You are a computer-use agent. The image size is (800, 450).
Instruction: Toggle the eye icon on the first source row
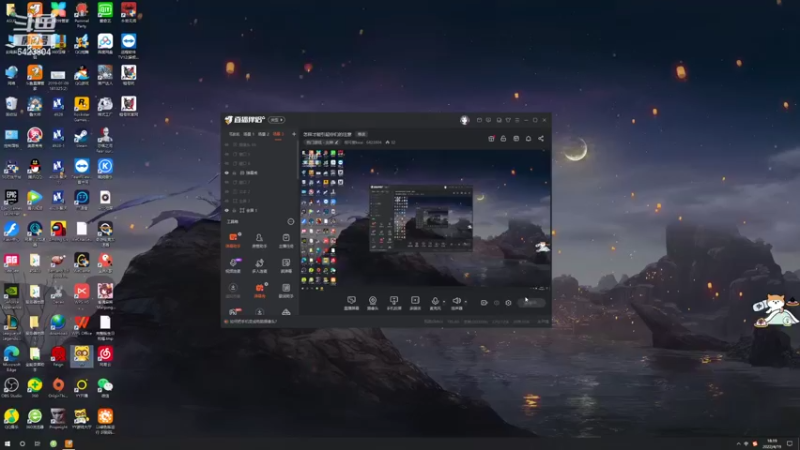pos(227,145)
